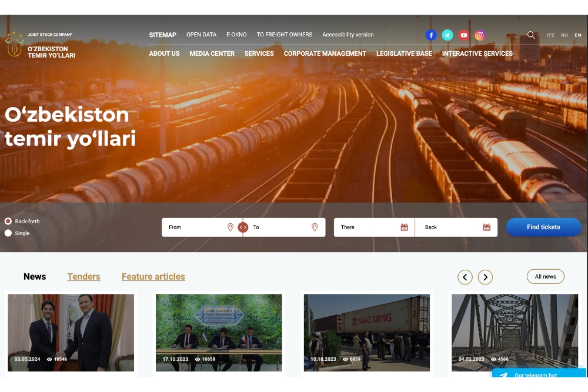Screen dimensions: 588x392
Task: Click the search magnifier icon
Action: point(531,35)
